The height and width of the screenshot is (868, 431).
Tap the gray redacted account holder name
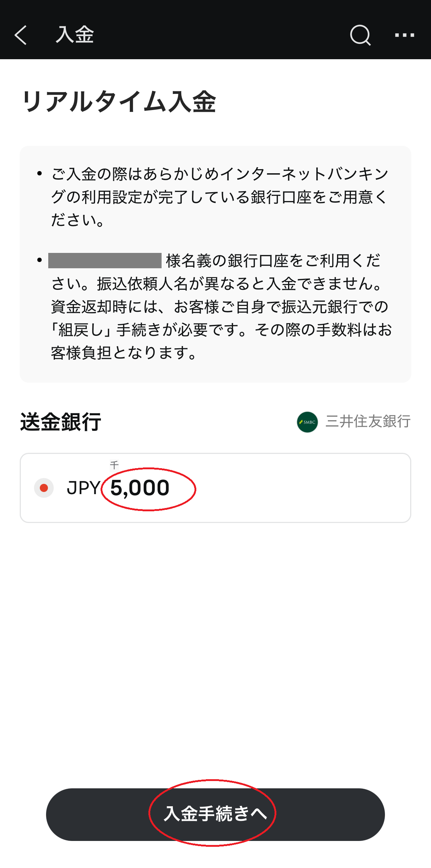[x=105, y=261]
